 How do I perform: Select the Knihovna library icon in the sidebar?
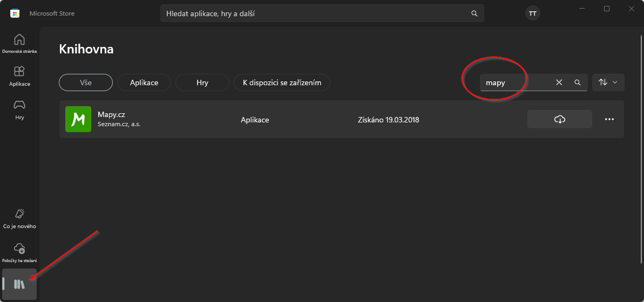pyautogui.click(x=19, y=284)
